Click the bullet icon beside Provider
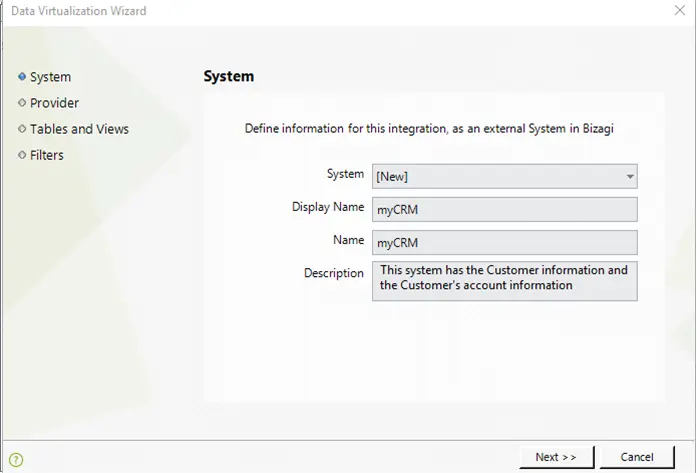This screenshot has width=697, height=473. point(22,103)
